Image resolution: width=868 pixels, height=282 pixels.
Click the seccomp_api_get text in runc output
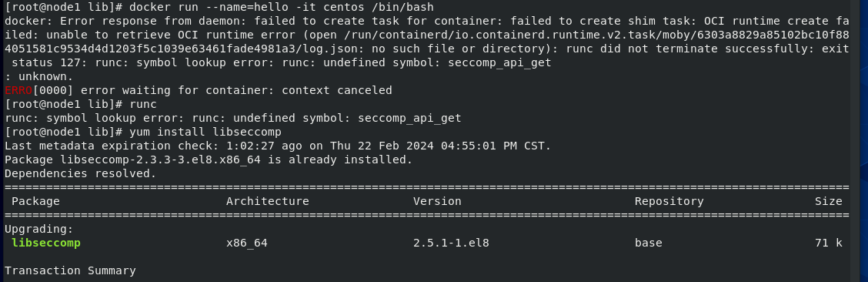click(x=409, y=118)
